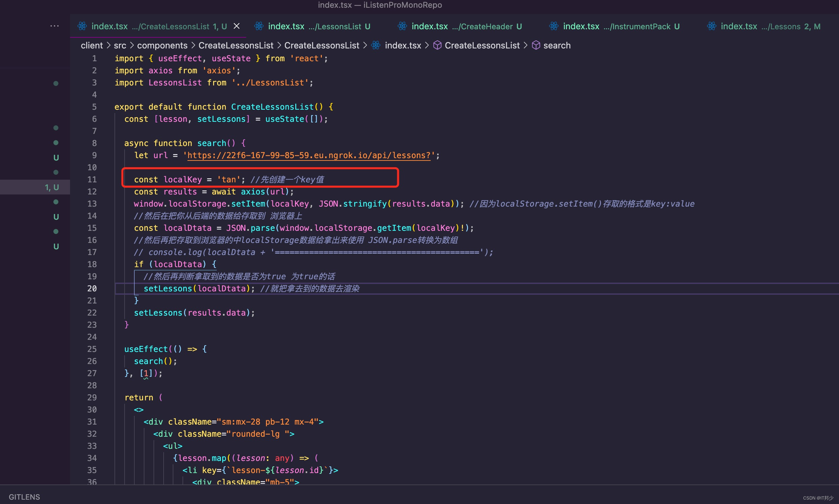Click React icon on Lessons tab
Image resolution: width=839 pixels, height=504 pixels.
tap(712, 26)
